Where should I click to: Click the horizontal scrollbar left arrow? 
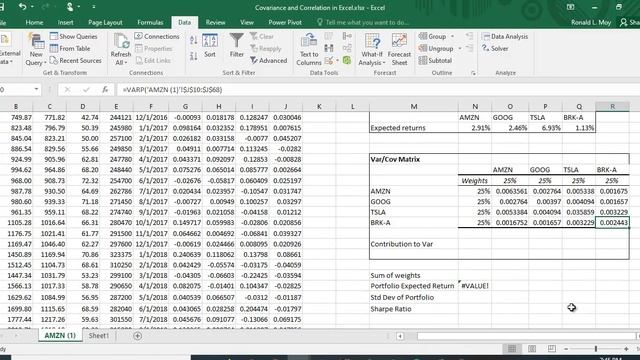[400, 336]
